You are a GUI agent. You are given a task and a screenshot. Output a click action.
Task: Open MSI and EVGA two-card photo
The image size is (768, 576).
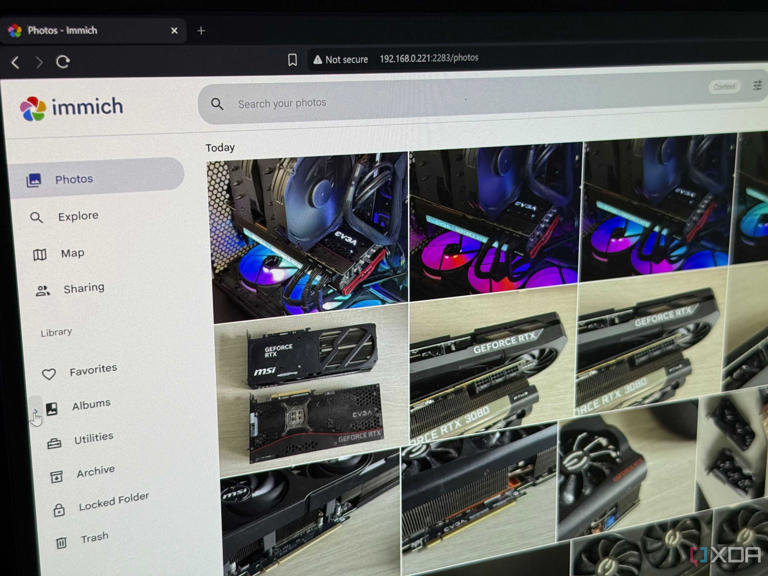[x=312, y=388]
